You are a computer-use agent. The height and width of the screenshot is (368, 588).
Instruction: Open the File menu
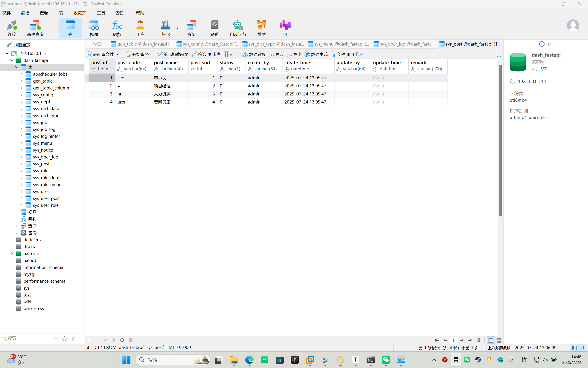[x=7, y=13]
